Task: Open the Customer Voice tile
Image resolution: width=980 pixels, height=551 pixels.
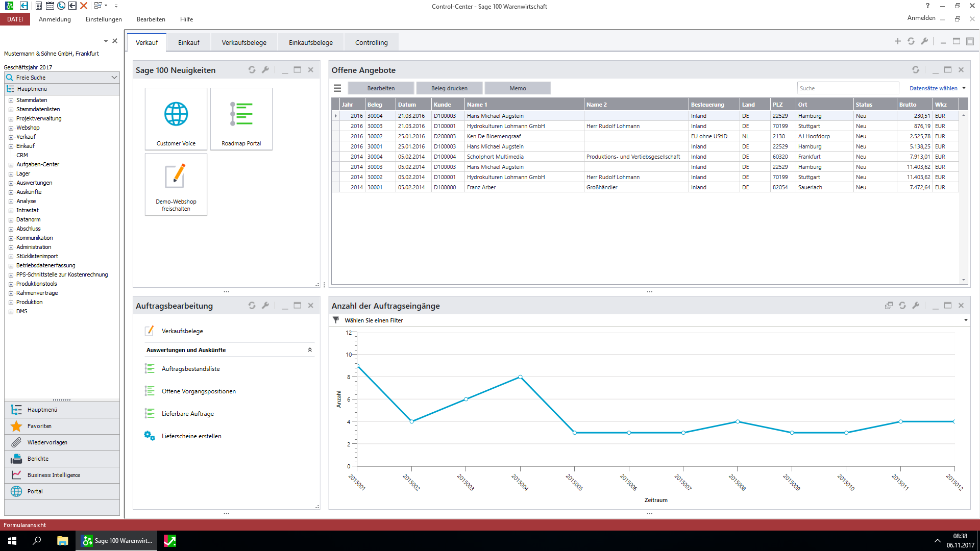Action: click(x=176, y=118)
